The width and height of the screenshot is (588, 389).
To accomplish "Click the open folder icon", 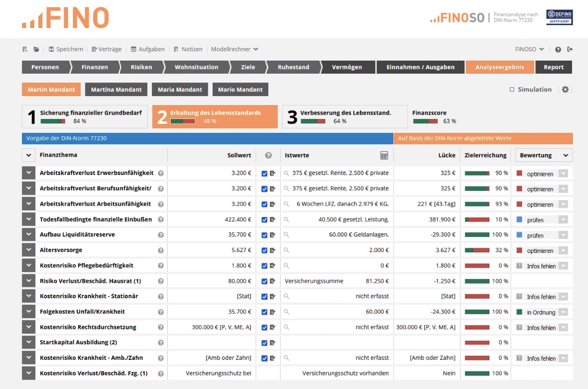I will click(36, 49).
